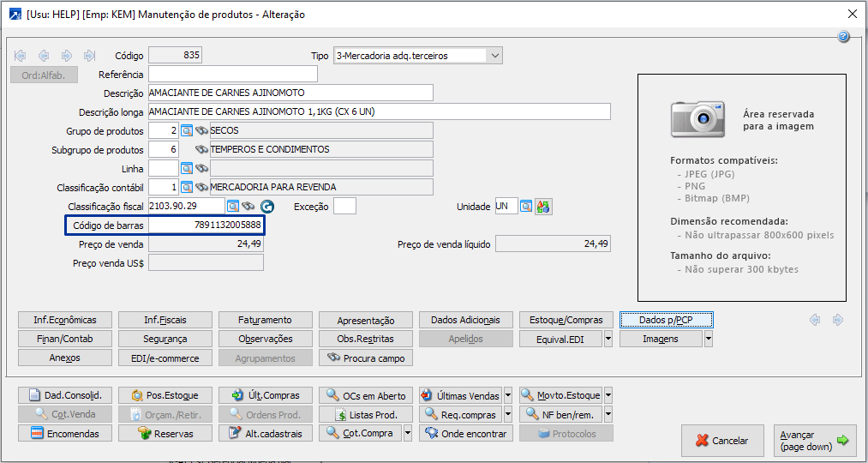Image resolution: width=868 pixels, height=463 pixels.
Task: Click binoculars icon beside Classificação contábil
Action: coord(202,187)
